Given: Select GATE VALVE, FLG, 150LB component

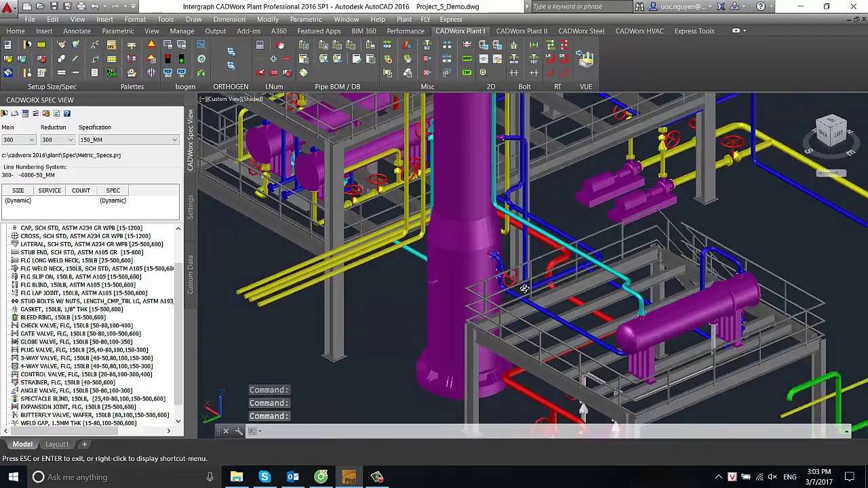Looking at the screenshot, I should click(x=80, y=333).
